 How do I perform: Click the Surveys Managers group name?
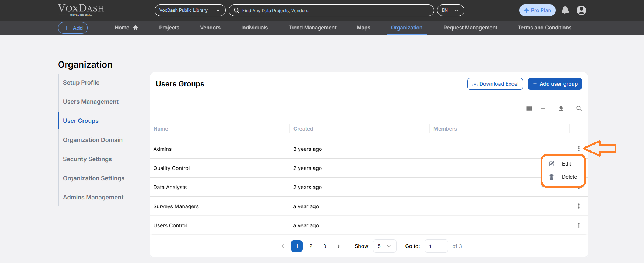pyautogui.click(x=176, y=206)
